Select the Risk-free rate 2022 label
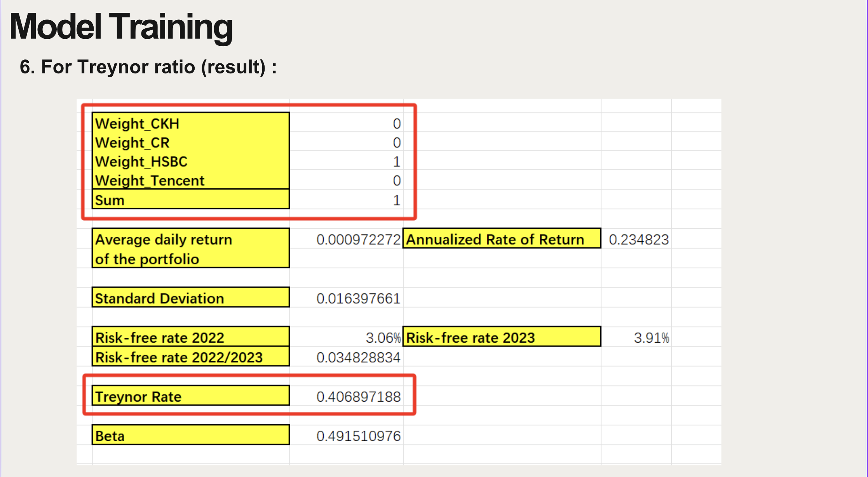 click(x=190, y=338)
